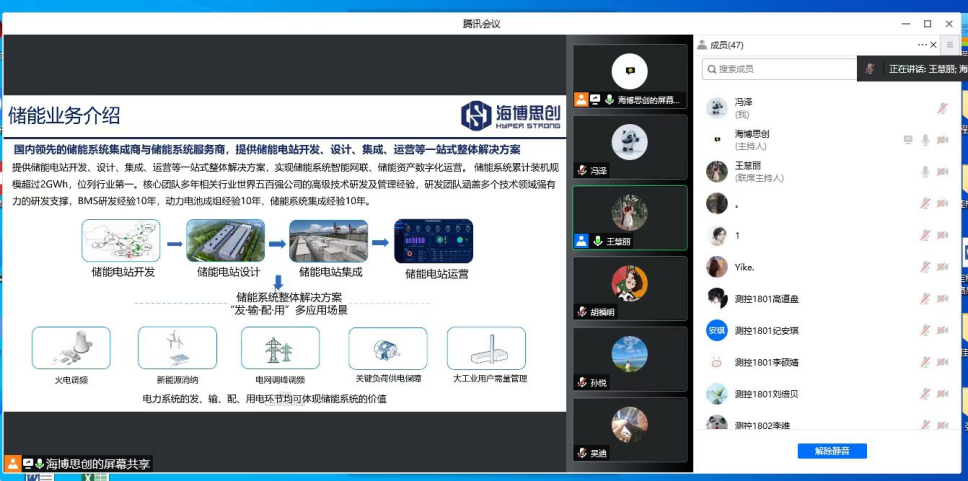Close the 成员 members panel
Image resolution: width=968 pixels, height=481 pixels.
pyautogui.click(x=935, y=45)
